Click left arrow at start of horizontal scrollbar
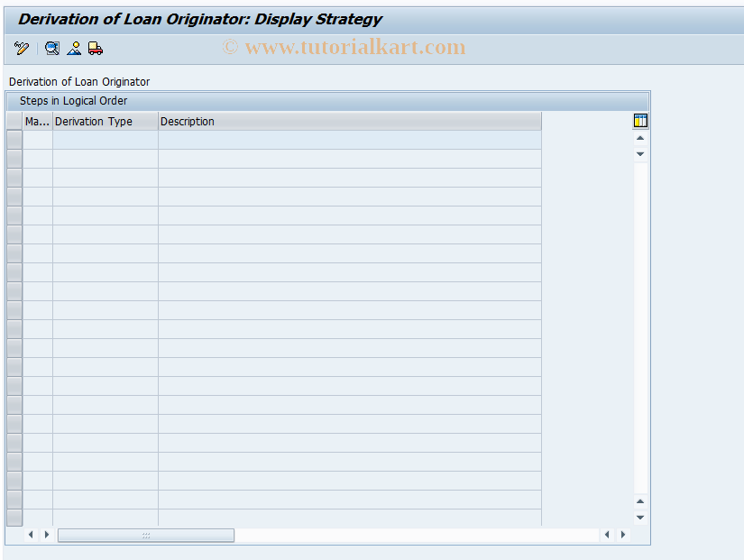744x560 pixels. 31,535
